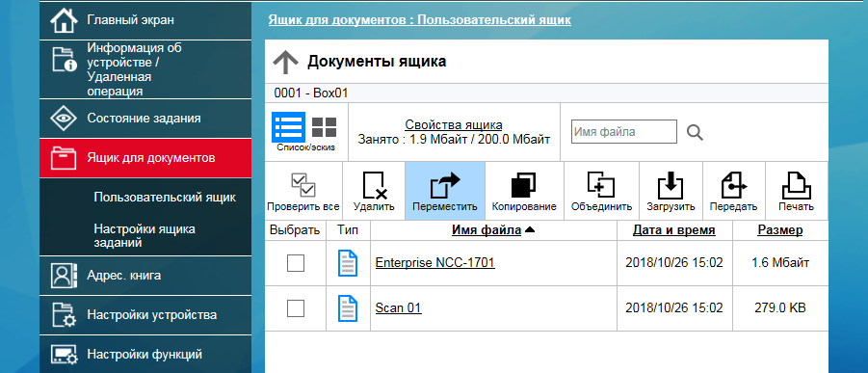
Task: Open Пользовательский ящик submenu item
Action: (x=165, y=198)
